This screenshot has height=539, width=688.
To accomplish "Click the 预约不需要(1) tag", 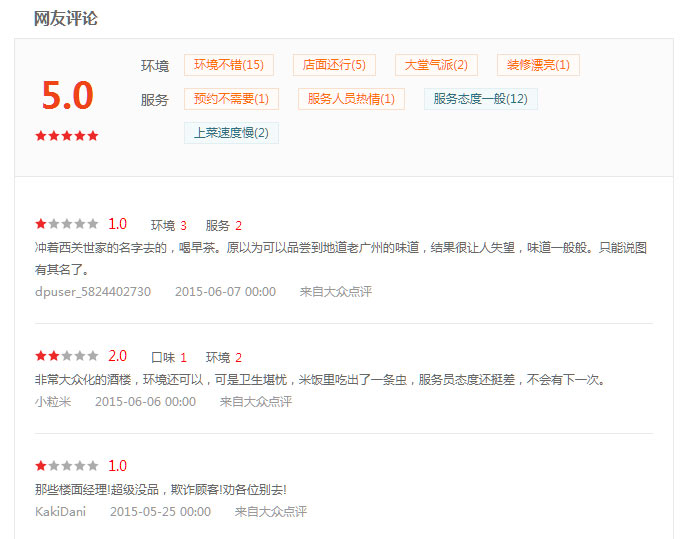I will [231, 99].
